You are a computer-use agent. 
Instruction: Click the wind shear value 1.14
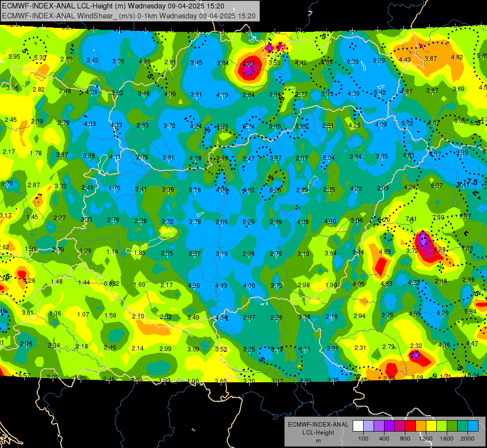pyautogui.click(x=112, y=251)
